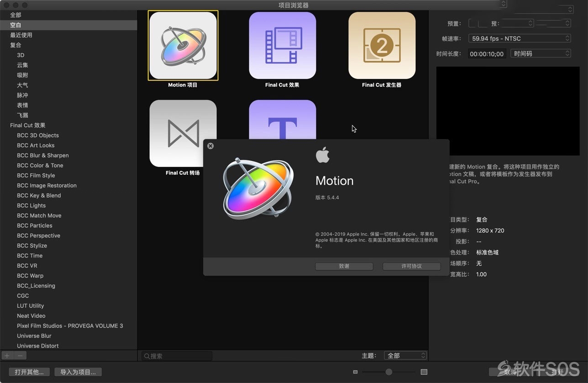Screen dimensions: 588x383
Task: Click the plus button below sidebar
Action: 7,356
